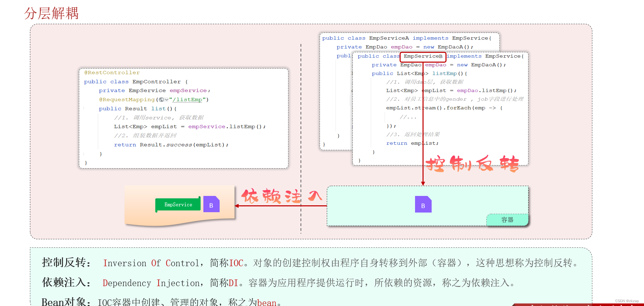Image resolution: width=644 pixels, height=306 pixels.
Task: Open the dropdown chevron beside the globe icon
Action: [x=166, y=100]
